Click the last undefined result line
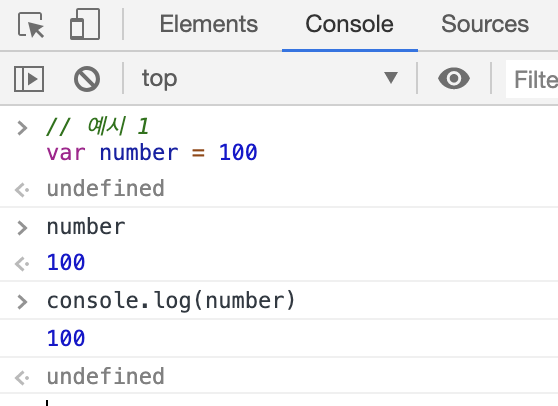Image resolution: width=558 pixels, height=406 pixels. point(105,376)
